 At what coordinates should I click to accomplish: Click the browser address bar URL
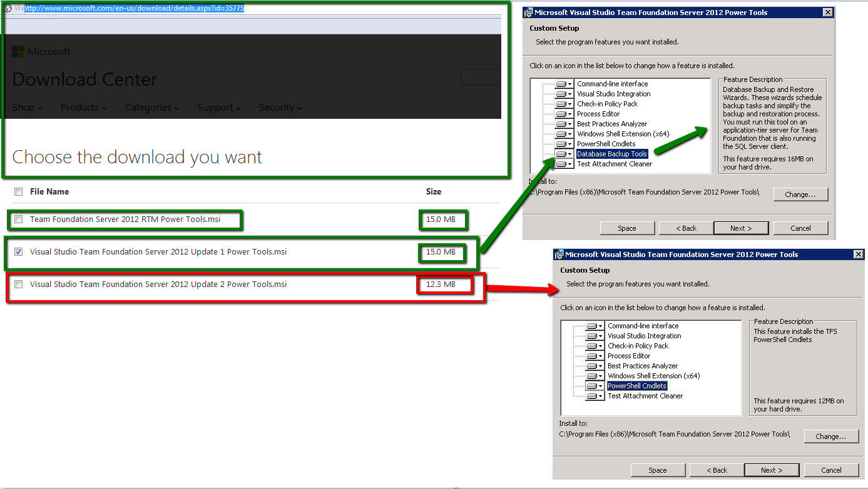135,9
